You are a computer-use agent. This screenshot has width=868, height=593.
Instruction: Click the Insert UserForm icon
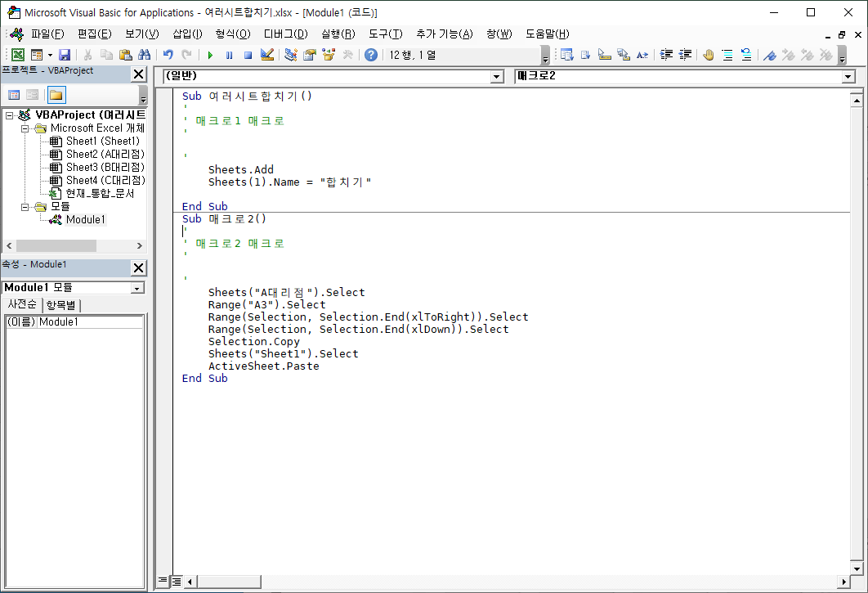(37, 55)
